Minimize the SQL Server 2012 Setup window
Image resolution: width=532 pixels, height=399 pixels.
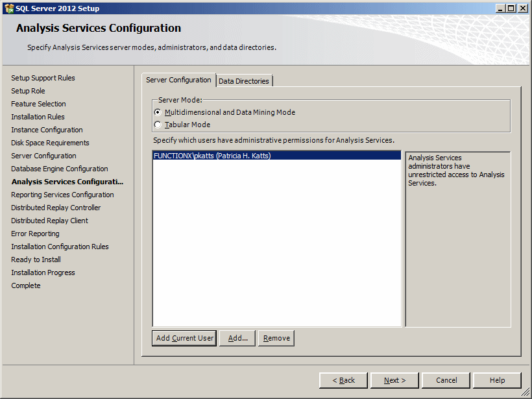500,8
